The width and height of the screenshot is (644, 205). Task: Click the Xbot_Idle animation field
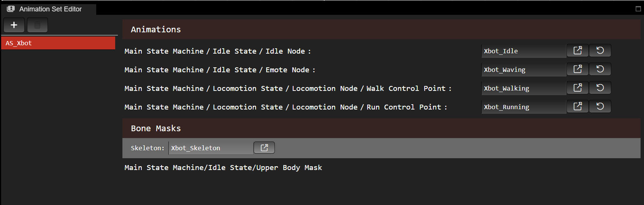point(523,51)
